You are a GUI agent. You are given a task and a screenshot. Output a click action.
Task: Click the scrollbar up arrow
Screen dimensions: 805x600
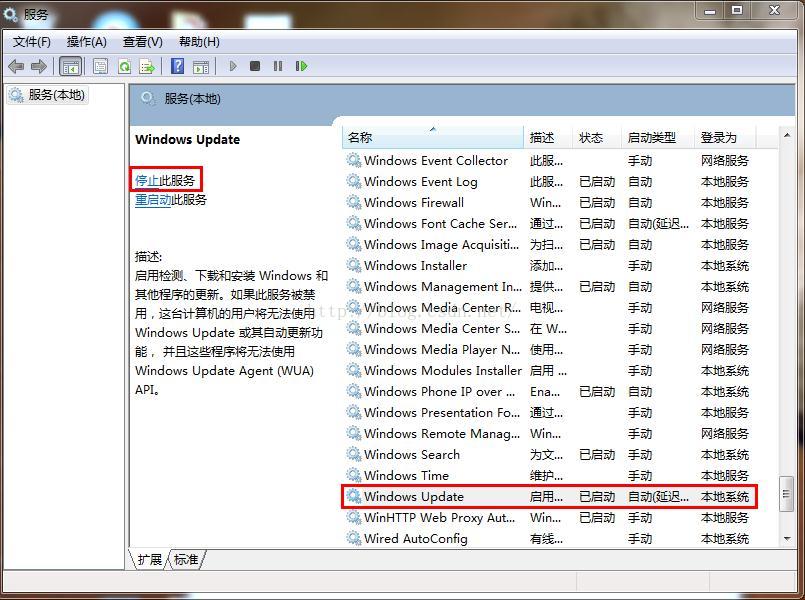(x=787, y=136)
